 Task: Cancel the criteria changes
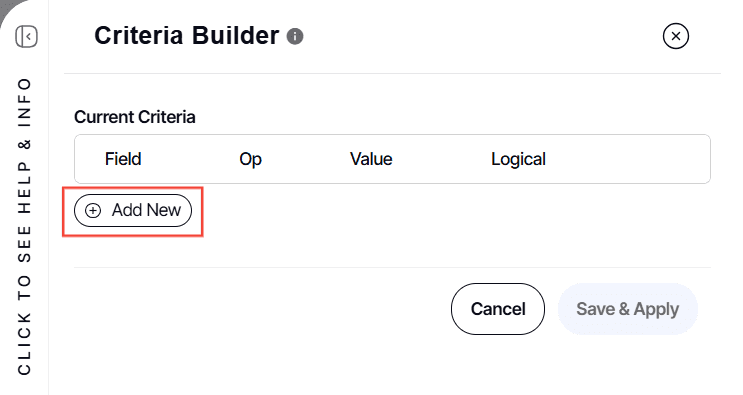click(x=498, y=309)
